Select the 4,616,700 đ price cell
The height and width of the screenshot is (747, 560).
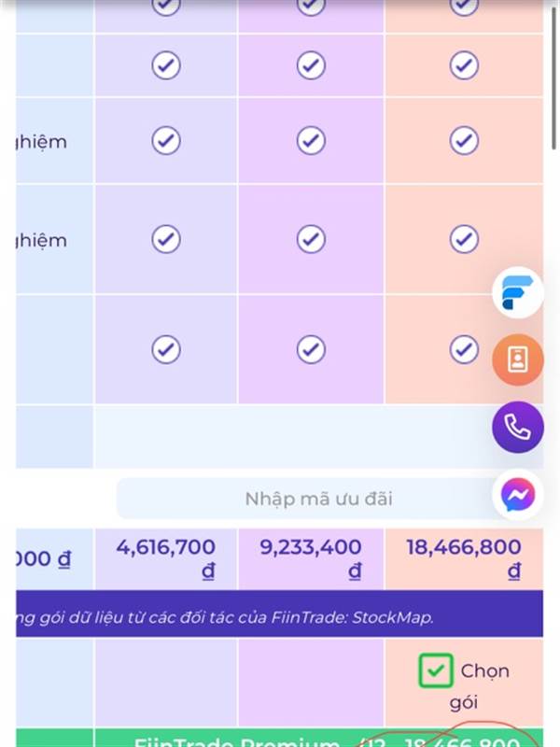[x=166, y=558]
